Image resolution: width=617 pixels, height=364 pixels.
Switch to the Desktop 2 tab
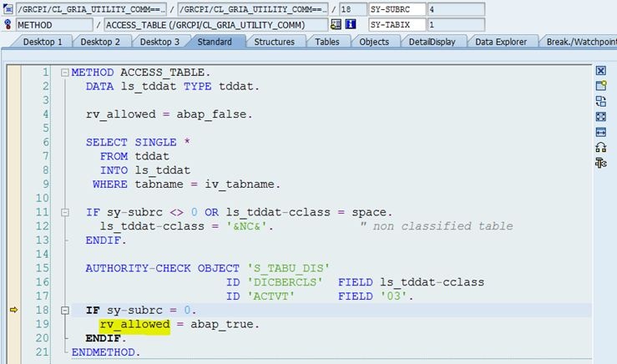[x=100, y=42]
